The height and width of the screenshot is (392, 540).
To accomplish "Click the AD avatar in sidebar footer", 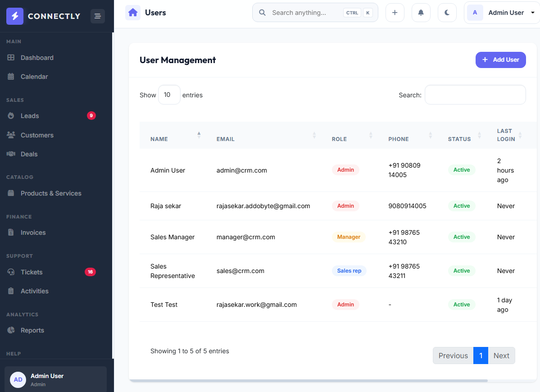I will pyautogui.click(x=18, y=379).
